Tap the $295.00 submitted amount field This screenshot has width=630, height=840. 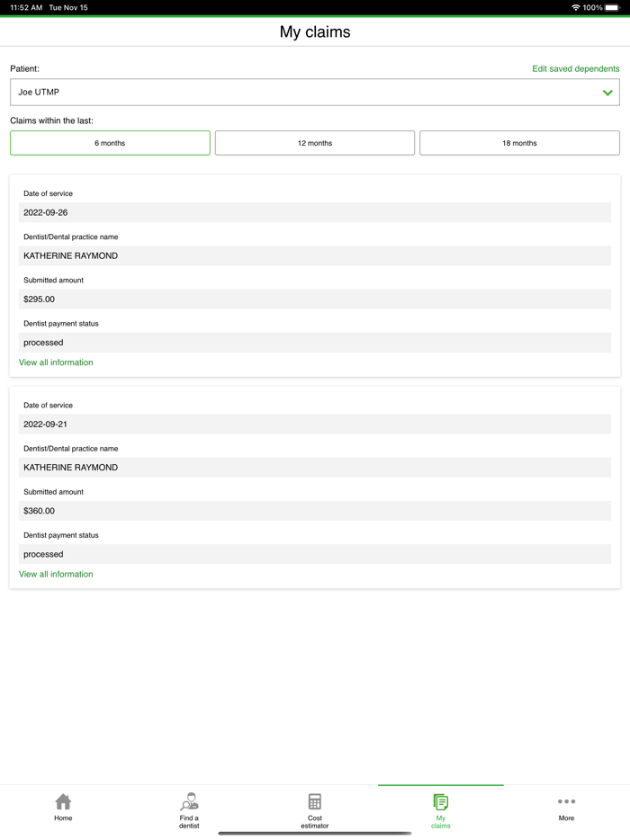(x=314, y=299)
